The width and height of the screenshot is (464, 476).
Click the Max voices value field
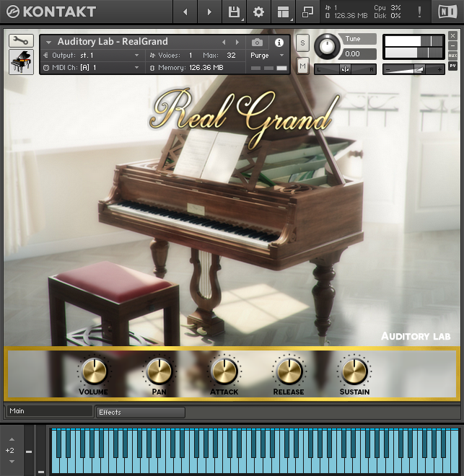coord(231,56)
